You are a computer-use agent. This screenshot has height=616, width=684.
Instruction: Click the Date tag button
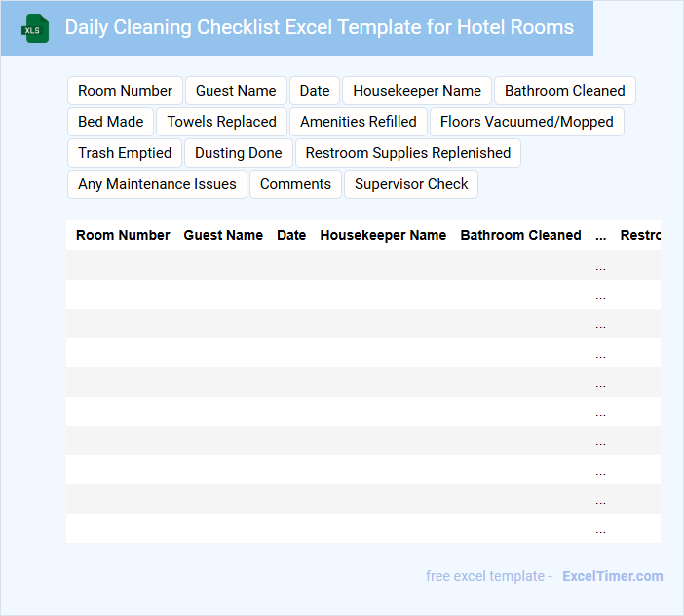click(x=314, y=91)
